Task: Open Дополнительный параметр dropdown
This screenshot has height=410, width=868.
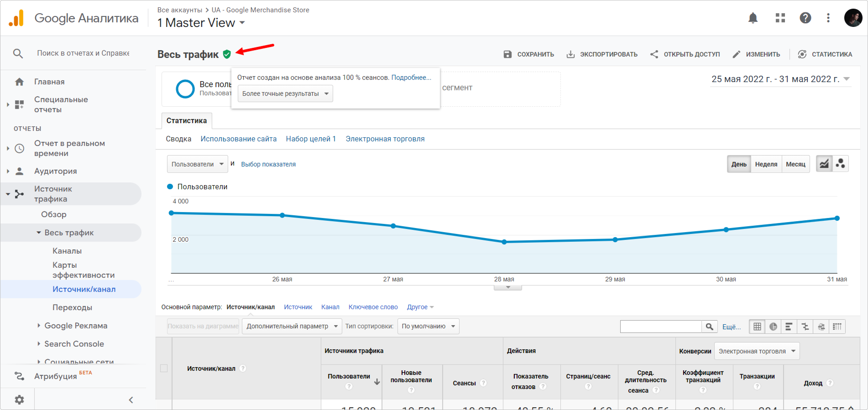Action: 291,326
